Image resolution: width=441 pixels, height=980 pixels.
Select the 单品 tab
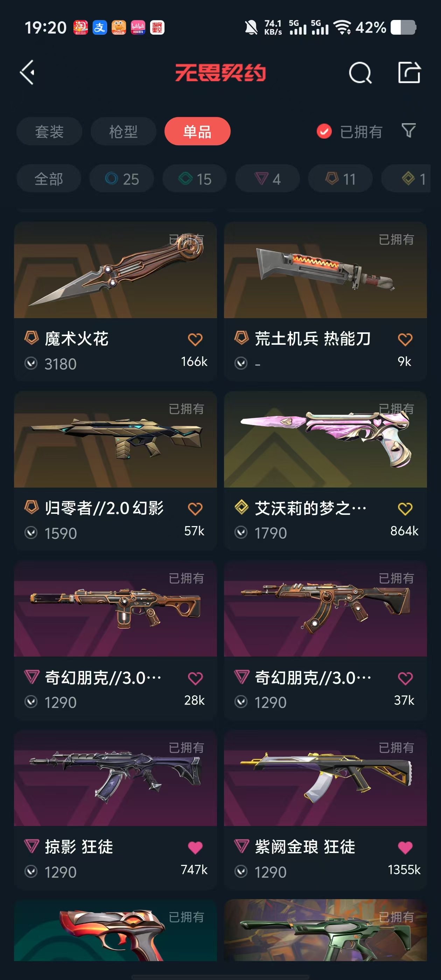(x=197, y=131)
